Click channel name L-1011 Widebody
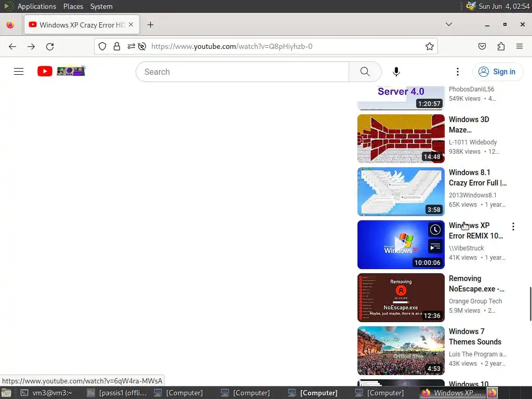This screenshot has height=399, width=532. (x=473, y=142)
